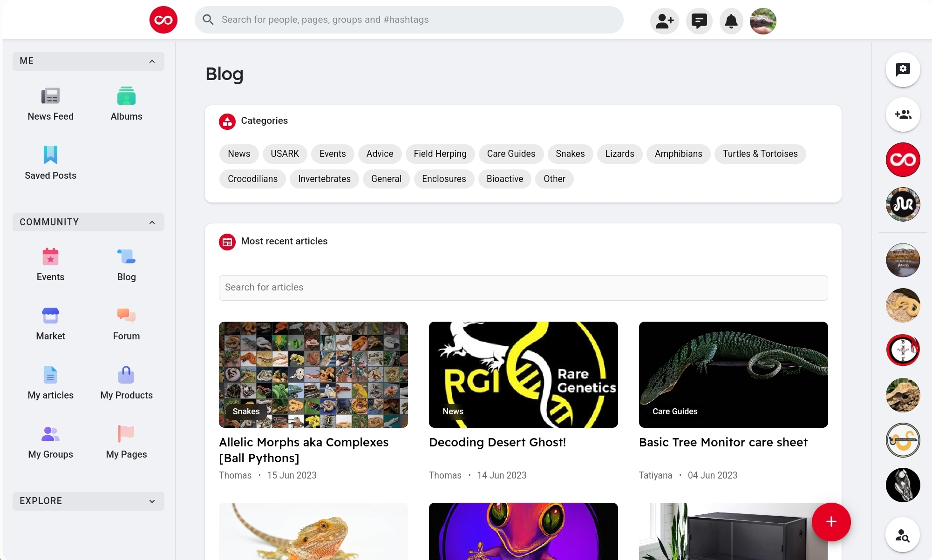The image size is (932, 560).
Task: Open the red infinity page on right rail
Action: pos(903,160)
